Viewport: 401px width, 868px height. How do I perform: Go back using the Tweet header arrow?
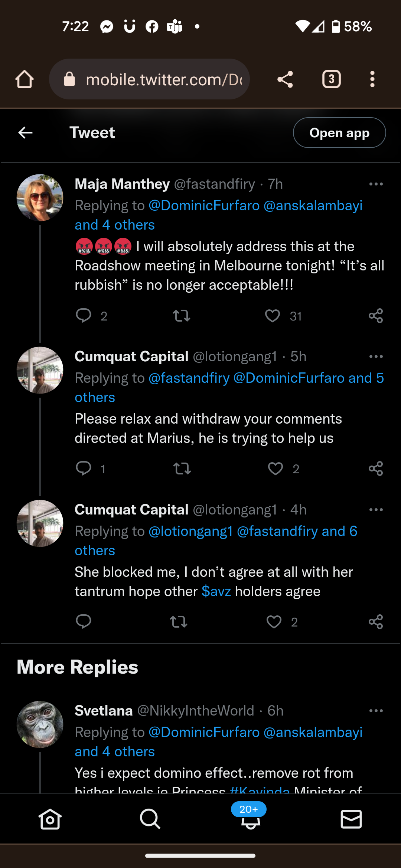[25, 132]
